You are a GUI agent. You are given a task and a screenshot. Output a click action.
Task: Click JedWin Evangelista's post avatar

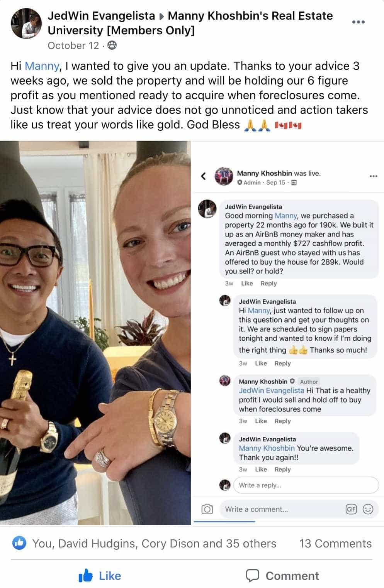pos(26,24)
